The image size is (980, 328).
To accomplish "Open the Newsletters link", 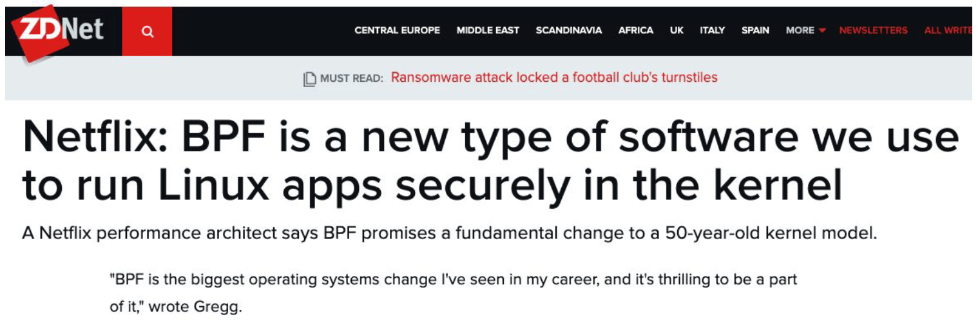I will click(873, 30).
